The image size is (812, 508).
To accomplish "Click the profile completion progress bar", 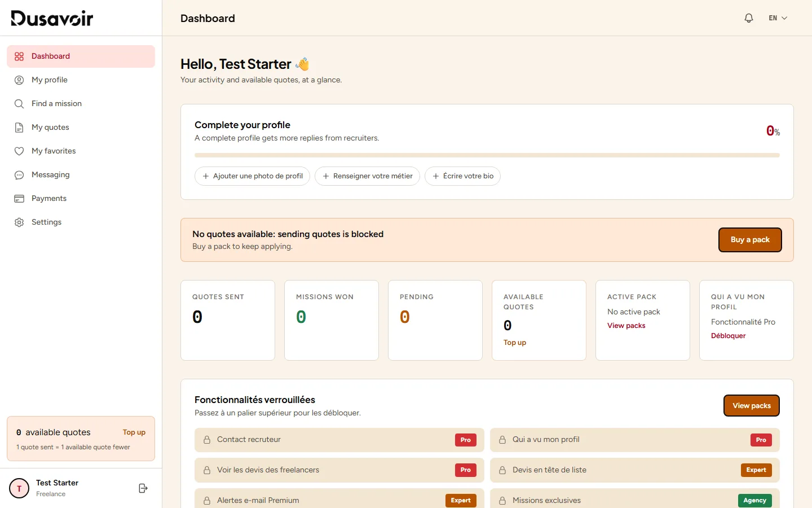I will pyautogui.click(x=487, y=155).
